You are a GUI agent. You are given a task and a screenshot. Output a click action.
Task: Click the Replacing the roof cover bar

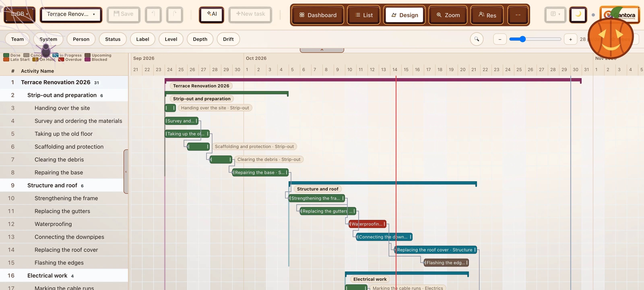[x=436, y=250]
